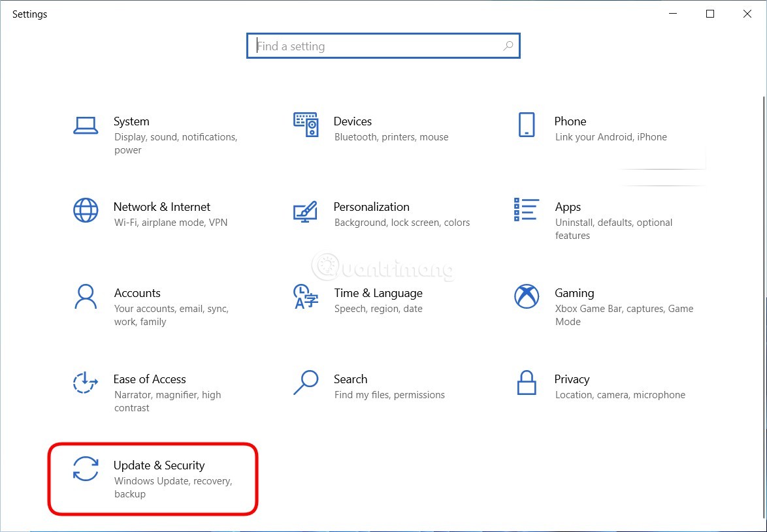Click the System laptop icon
Screen dimensions: 767x532
86,125
